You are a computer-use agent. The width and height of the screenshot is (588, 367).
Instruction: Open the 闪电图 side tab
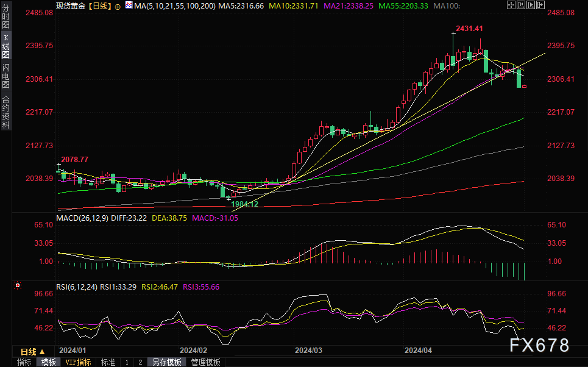6,76
